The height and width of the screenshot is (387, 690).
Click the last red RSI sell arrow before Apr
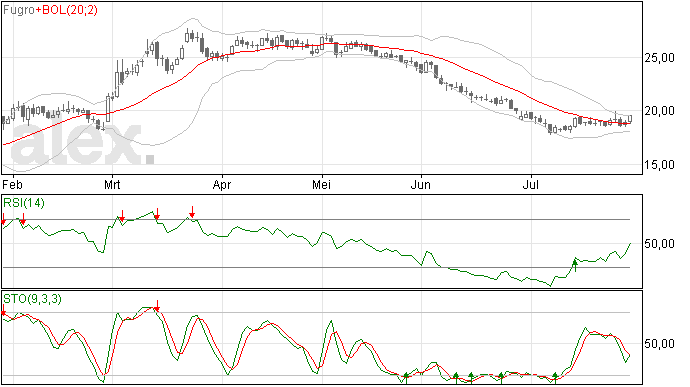tap(192, 212)
